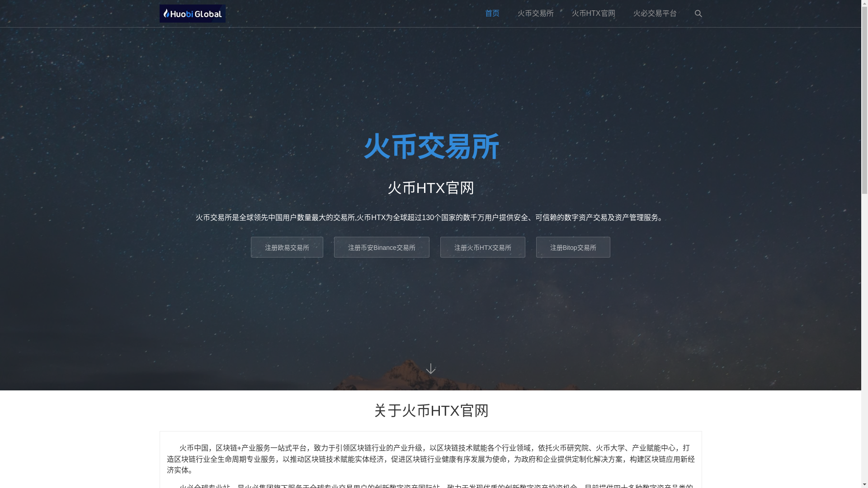Click the 火币中国 about paragraph
868x488 pixels.
[x=430, y=459]
